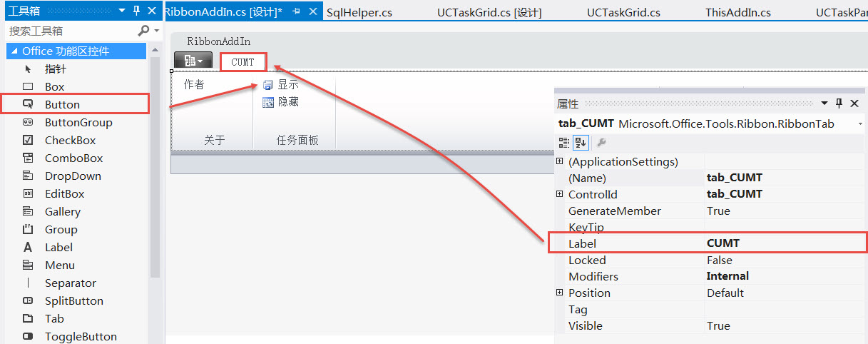Pin the RibbonAddIn.cs design tab

click(x=296, y=12)
